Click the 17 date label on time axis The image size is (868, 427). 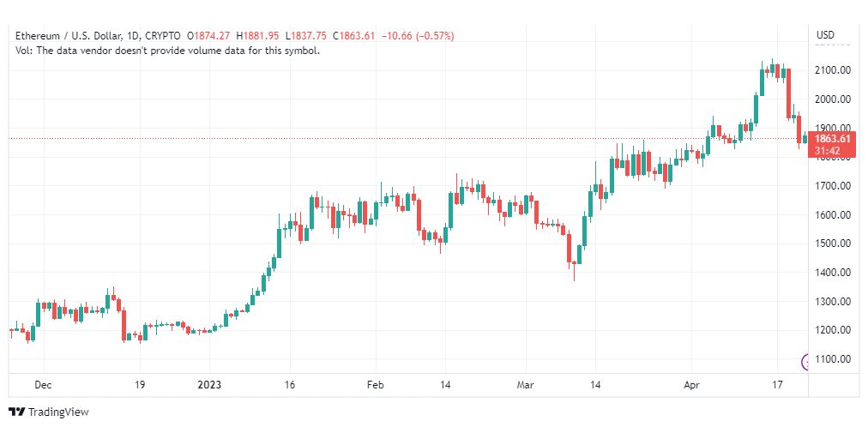[777, 384]
